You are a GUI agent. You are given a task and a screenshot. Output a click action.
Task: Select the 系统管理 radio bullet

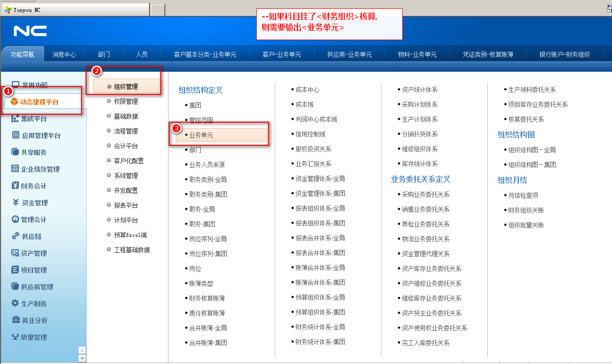[109, 176]
